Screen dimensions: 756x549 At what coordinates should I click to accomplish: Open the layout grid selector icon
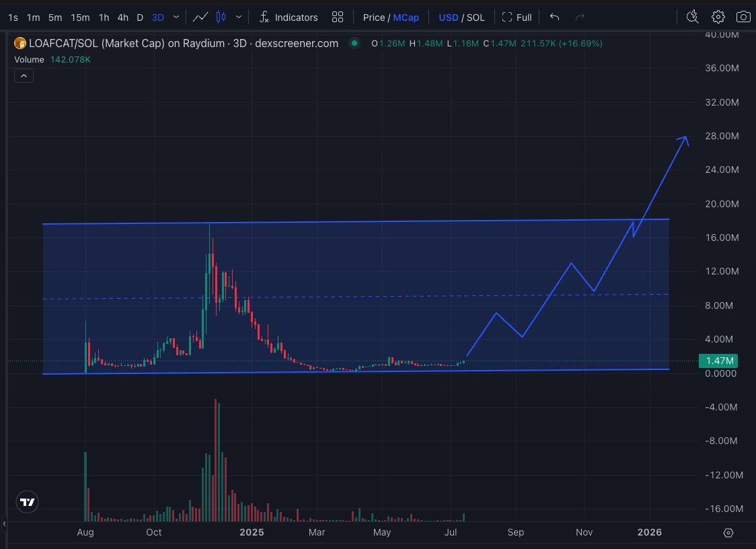coord(337,17)
